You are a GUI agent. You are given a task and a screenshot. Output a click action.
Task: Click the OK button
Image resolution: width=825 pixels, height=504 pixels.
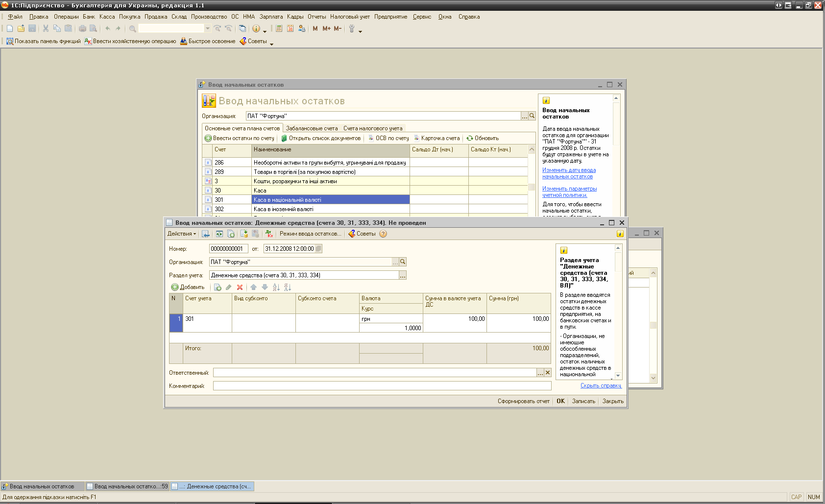pos(560,401)
